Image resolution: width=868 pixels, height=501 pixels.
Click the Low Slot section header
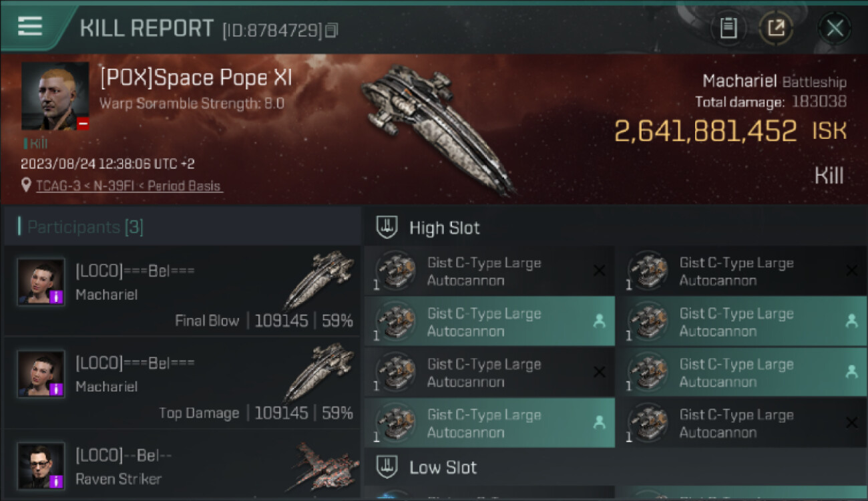click(443, 467)
